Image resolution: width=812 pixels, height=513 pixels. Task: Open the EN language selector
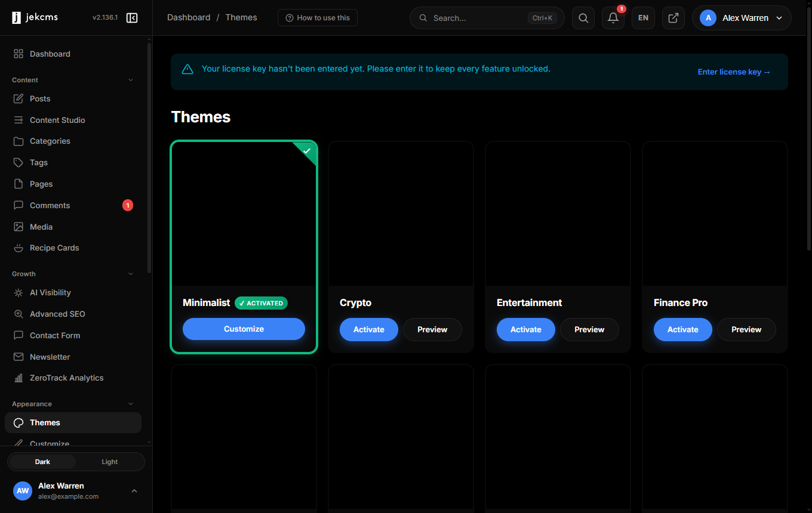coord(643,18)
